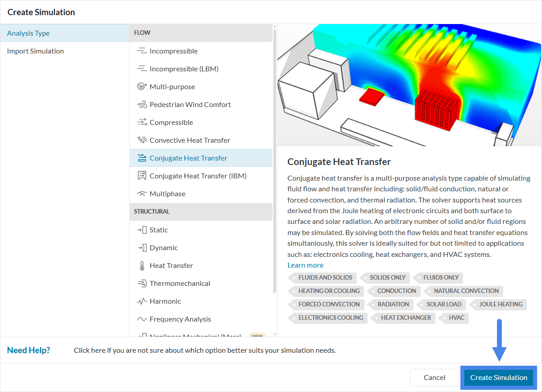Select the Static structural analysis icon
This screenshot has width=542, height=392.
click(142, 230)
